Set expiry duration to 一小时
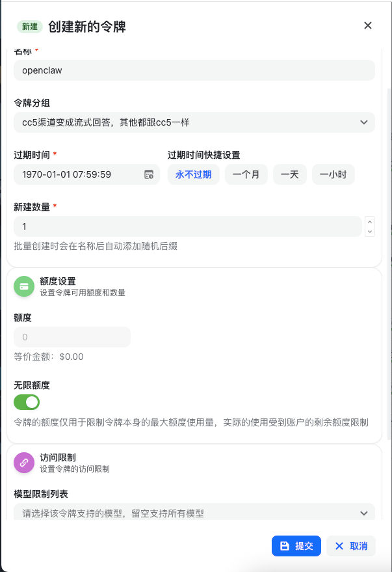This screenshot has width=392, height=572. point(333,174)
